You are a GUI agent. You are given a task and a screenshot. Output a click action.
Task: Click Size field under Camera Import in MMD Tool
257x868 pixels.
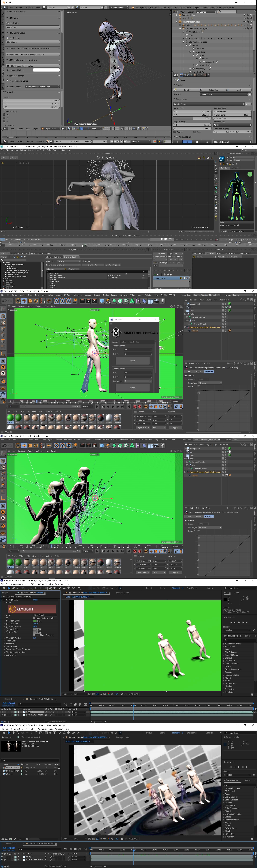(x=138, y=350)
